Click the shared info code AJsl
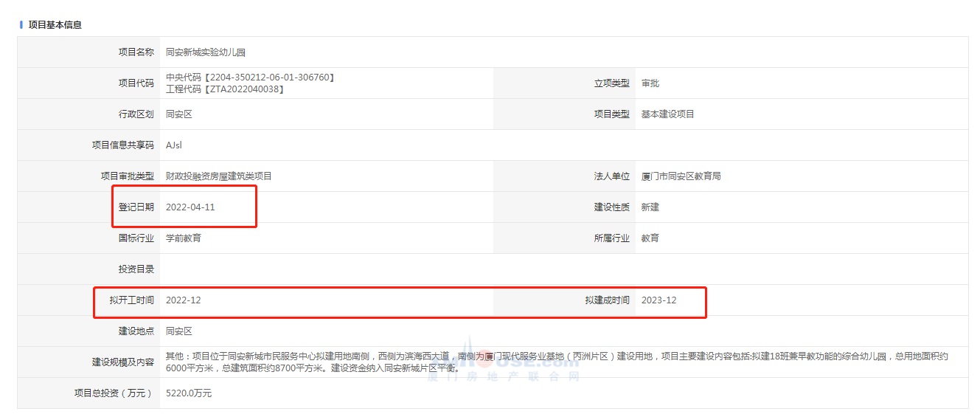The image size is (980, 417). tap(173, 145)
